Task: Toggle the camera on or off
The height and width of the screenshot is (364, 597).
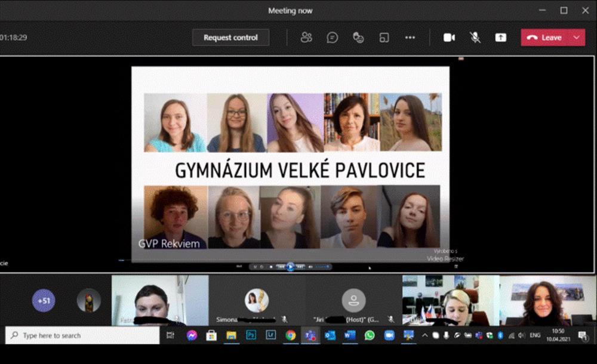Action: [450, 38]
